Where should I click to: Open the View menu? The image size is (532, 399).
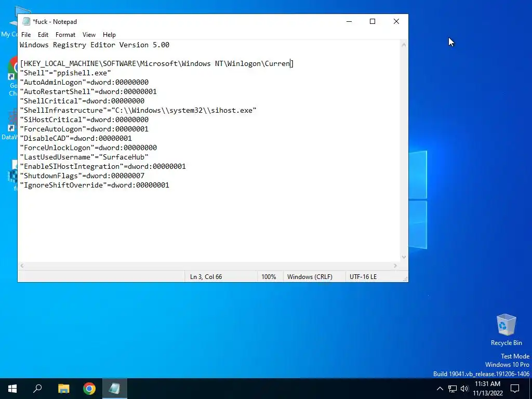pos(89,35)
